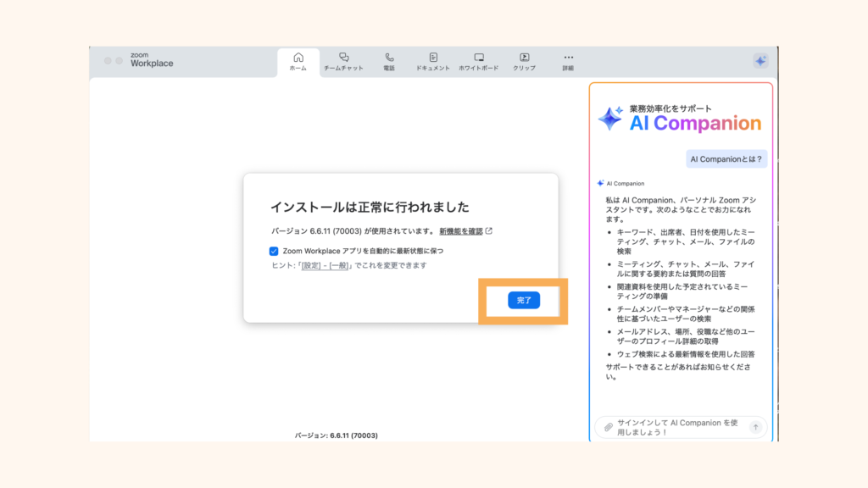Uncheck automatic Zoom Workplace updates
Viewport: 868px width, 488px height.
272,249
